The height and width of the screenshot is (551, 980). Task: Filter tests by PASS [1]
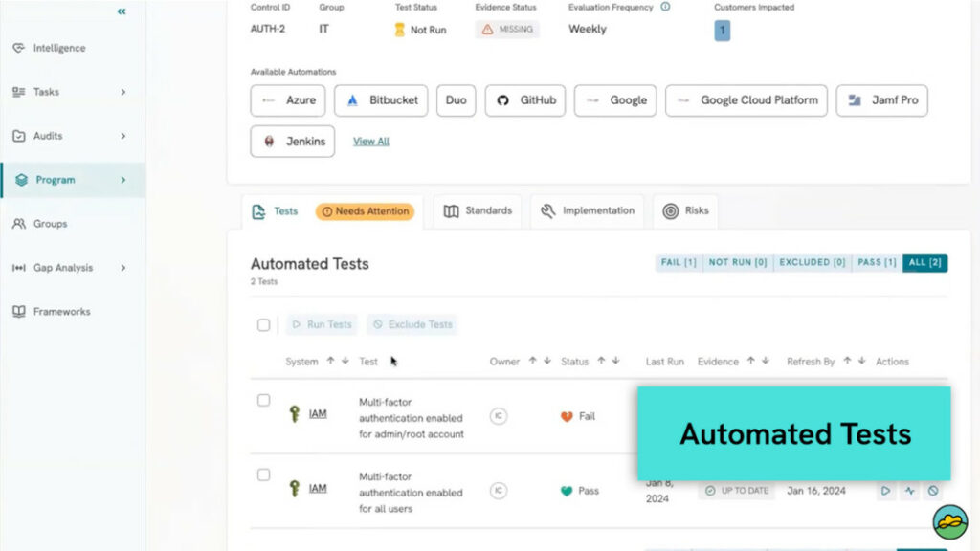pos(877,262)
